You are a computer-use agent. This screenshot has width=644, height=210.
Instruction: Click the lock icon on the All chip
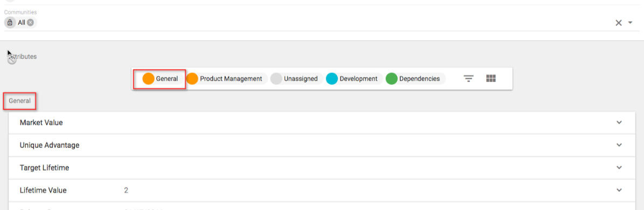click(x=10, y=23)
